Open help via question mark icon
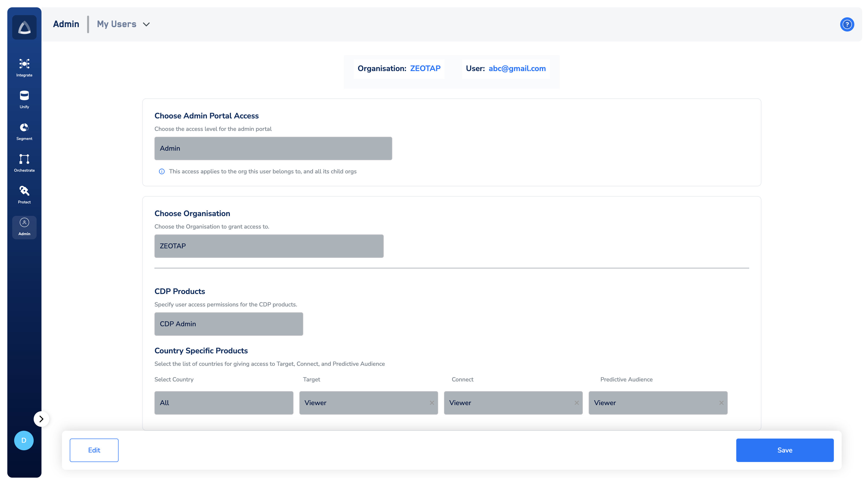The width and height of the screenshot is (868, 483). 847,24
